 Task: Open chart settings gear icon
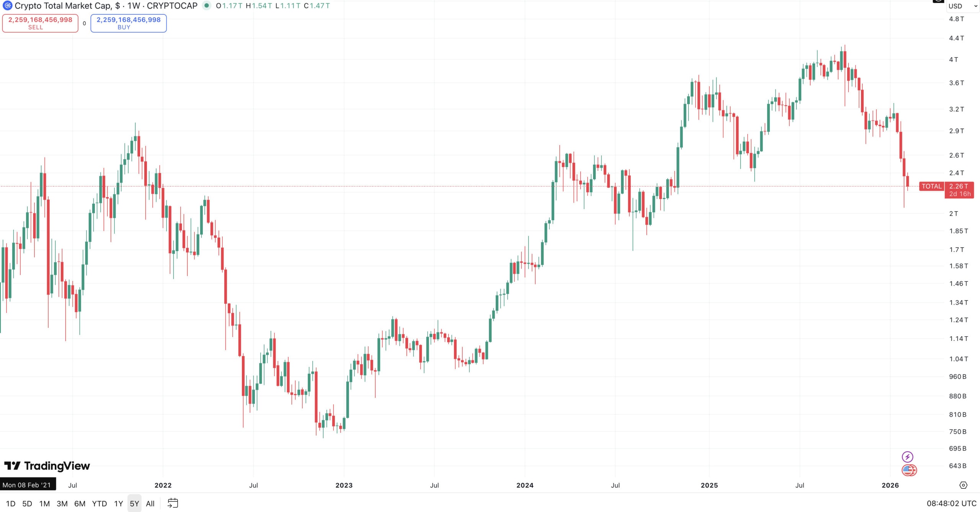click(x=963, y=485)
